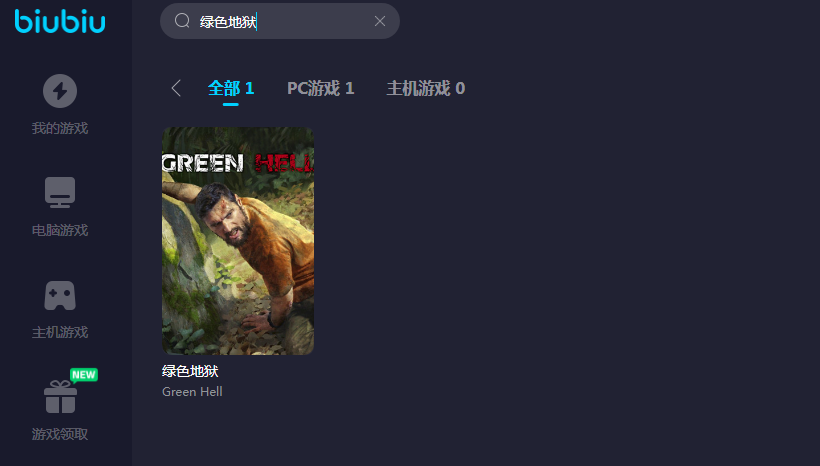820x466 pixels.
Task: Click the magnifier search icon
Action: [182, 21]
